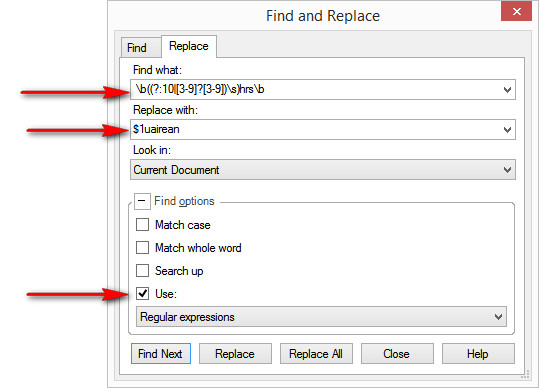The width and height of the screenshot is (539, 388).
Task: Click into the Replace with field
Action: [x=316, y=130]
